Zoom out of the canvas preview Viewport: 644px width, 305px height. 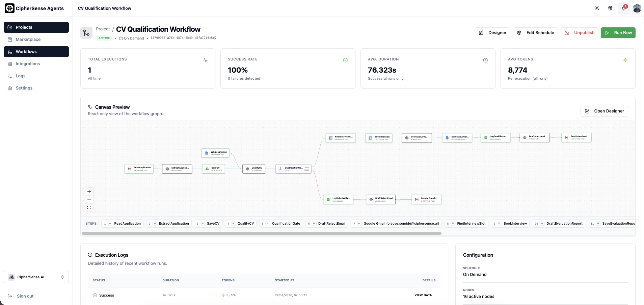click(x=89, y=199)
